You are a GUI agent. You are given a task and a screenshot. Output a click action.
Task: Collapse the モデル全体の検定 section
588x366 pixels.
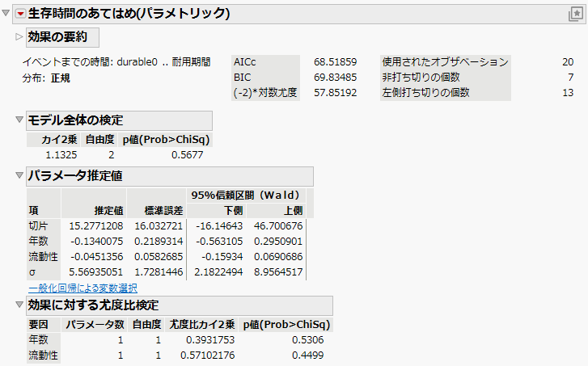point(19,120)
